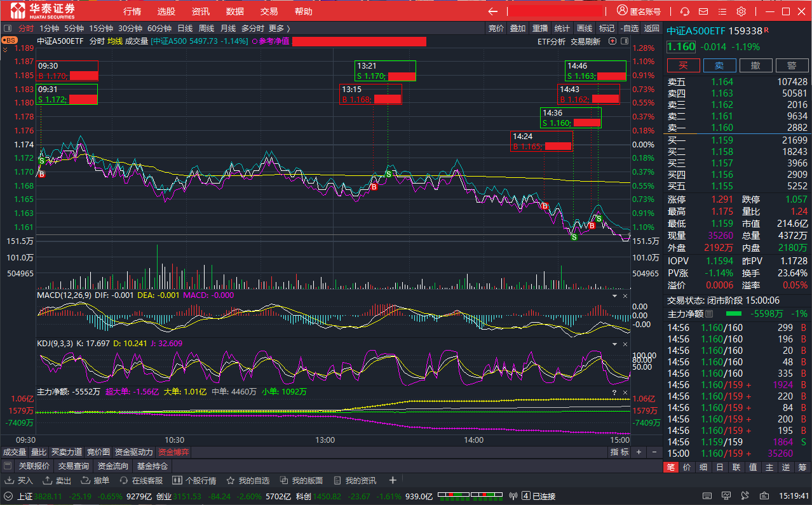812x505 pixels.
Task: Click the 主力净额 details list icon
Action: click(710, 314)
